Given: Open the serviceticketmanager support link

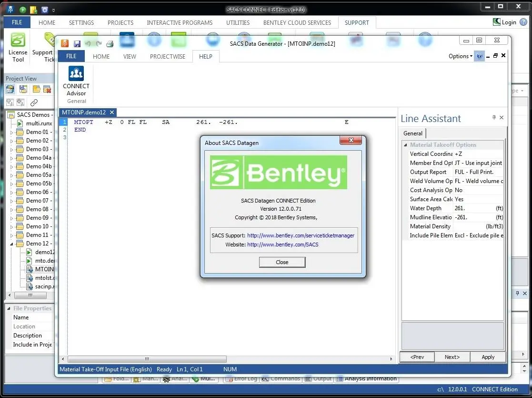Looking at the screenshot, I should 301,235.
